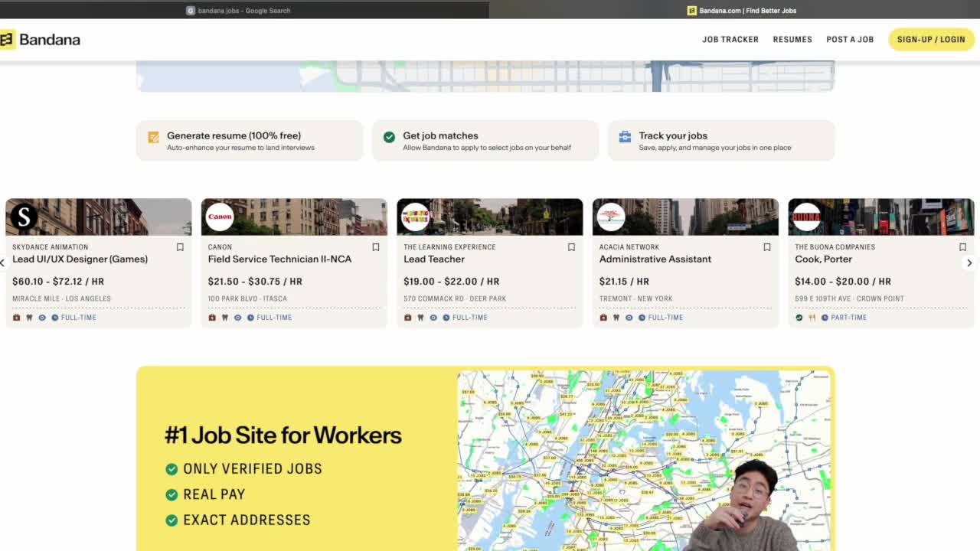The width and height of the screenshot is (980, 551).
Task: Open the Post a Job page
Action: click(850, 40)
